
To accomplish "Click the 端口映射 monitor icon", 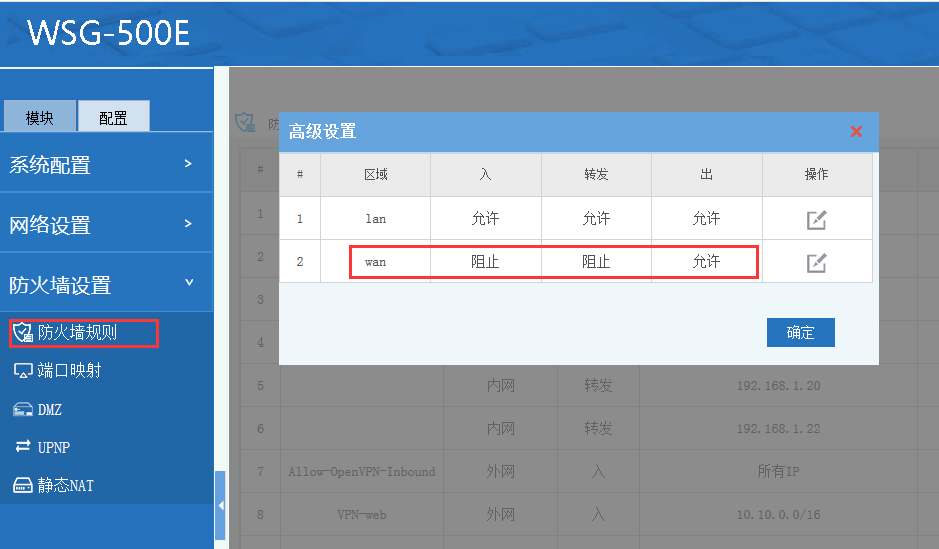I will pyautogui.click(x=23, y=371).
